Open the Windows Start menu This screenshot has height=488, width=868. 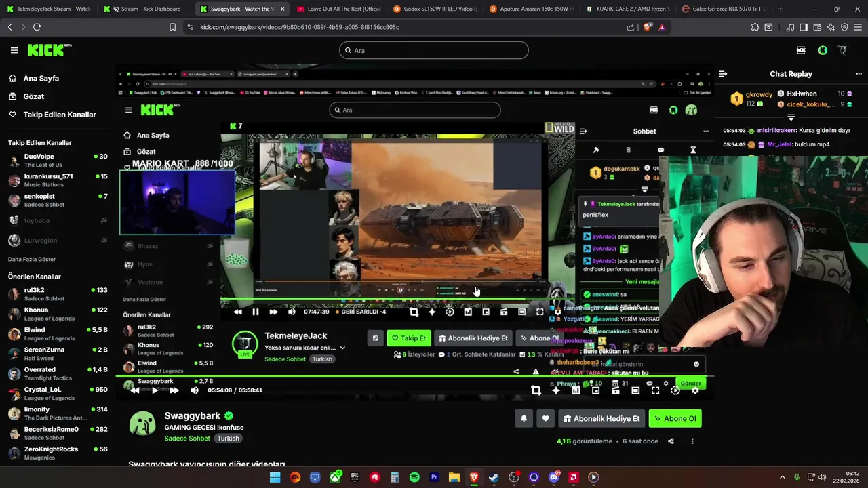tap(275, 477)
